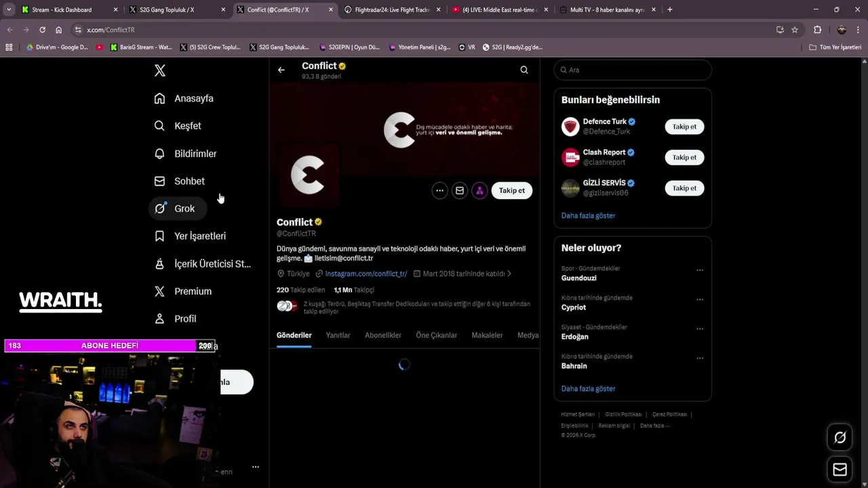Open account menu three dots
This screenshot has width=868, height=488.
256,467
